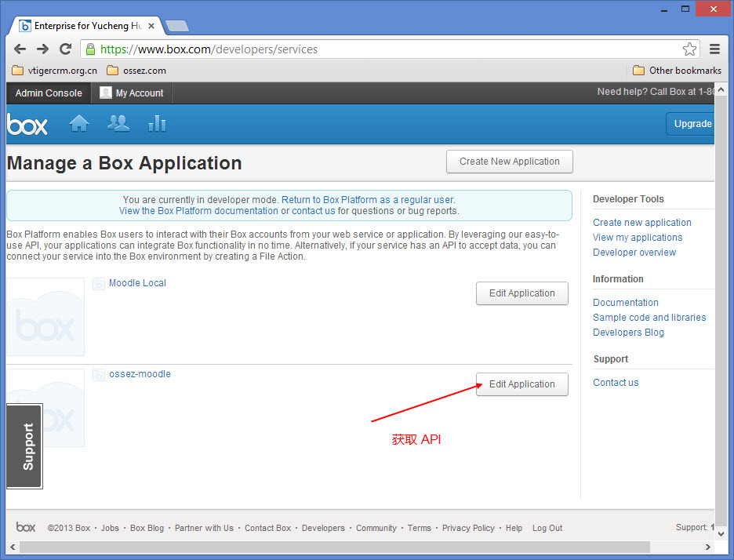The height and width of the screenshot is (560, 734).
Task: Click the Community footer link
Action: click(376, 528)
